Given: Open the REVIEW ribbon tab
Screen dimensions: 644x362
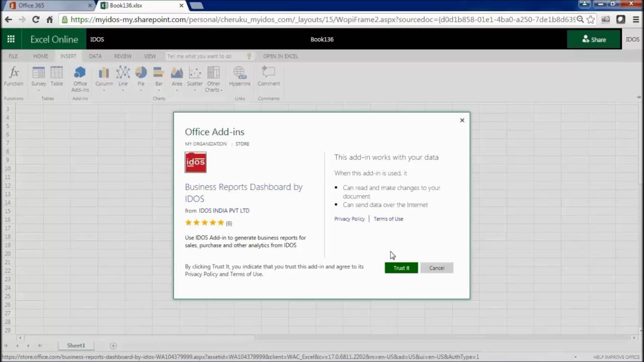Looking at the screenshot, I should tap(123, 56).
